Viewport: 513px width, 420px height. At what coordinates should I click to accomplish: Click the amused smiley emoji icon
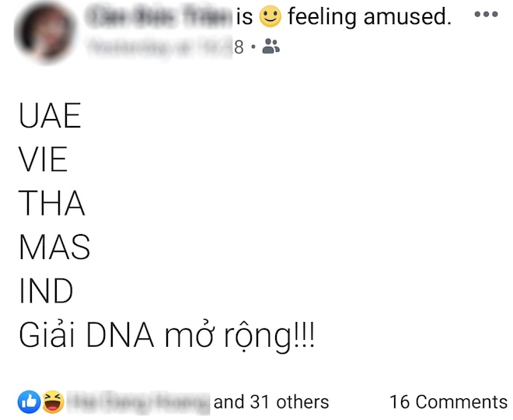(x=270, y=16)
